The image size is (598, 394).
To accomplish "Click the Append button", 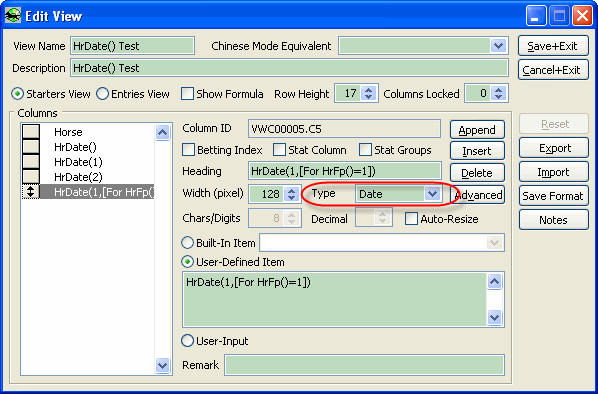I will pyautogui.click(x=477, y=130).
